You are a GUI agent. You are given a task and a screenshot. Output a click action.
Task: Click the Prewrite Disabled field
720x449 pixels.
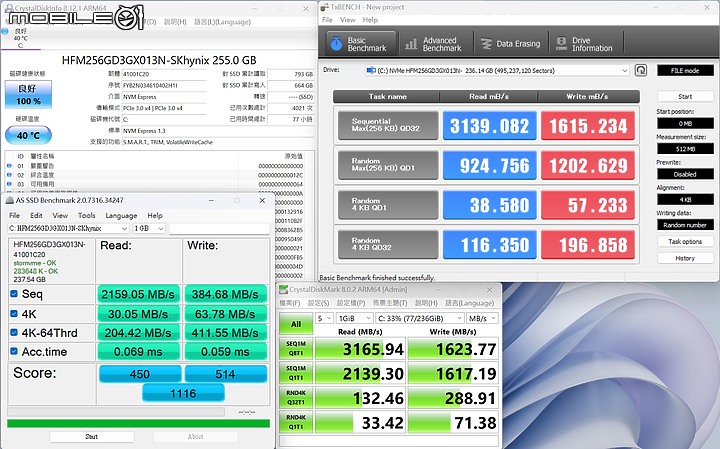pos(685,174)
